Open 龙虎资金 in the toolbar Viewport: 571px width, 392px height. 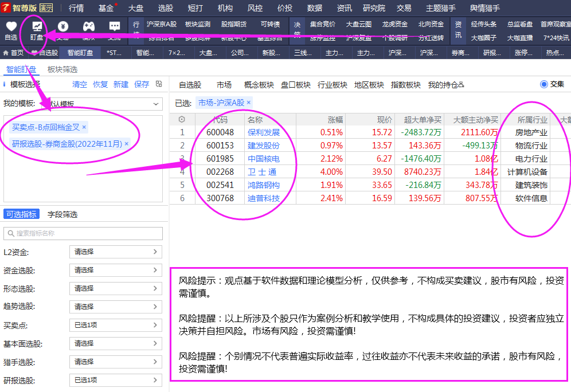(x=395, y=24)
